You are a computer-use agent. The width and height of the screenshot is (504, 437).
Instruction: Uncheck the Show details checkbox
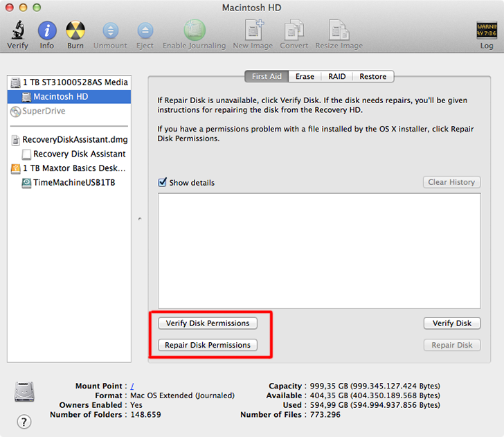coord(162,182)
